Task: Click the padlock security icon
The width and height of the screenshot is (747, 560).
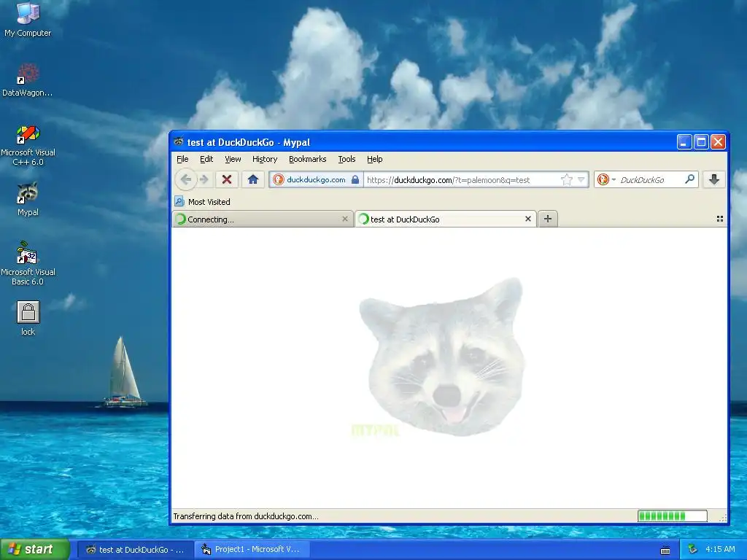Action: (x=355, y=179)
